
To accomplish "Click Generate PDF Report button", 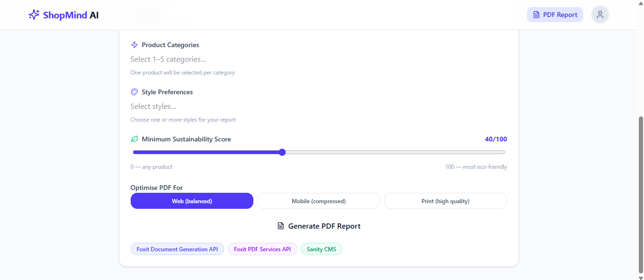I will pos(319,226).
